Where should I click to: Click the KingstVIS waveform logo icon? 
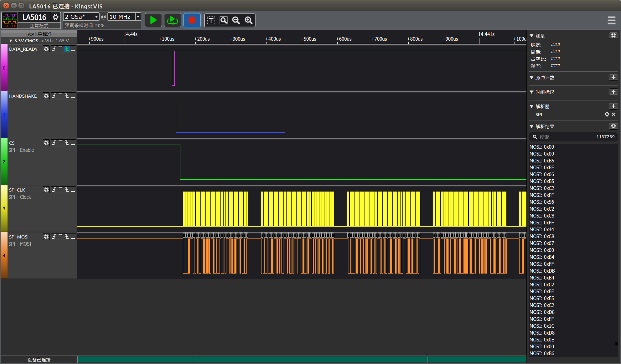click(10, 21)
